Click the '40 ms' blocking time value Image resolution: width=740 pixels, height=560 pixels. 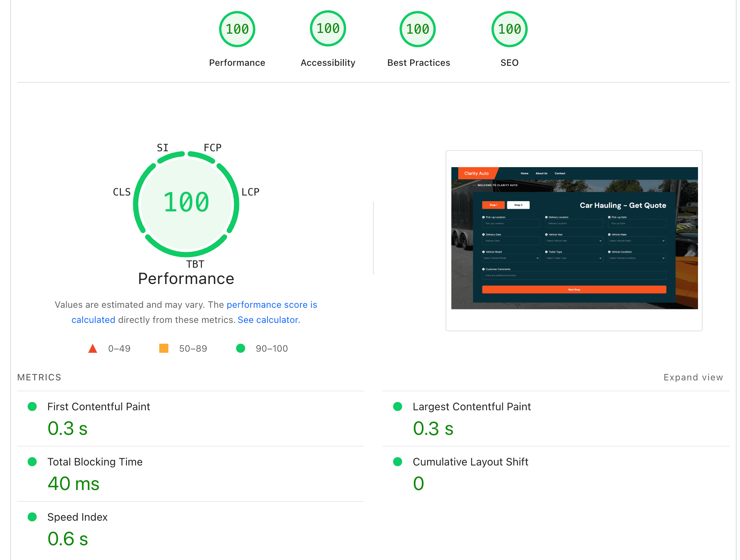(73, 484)
